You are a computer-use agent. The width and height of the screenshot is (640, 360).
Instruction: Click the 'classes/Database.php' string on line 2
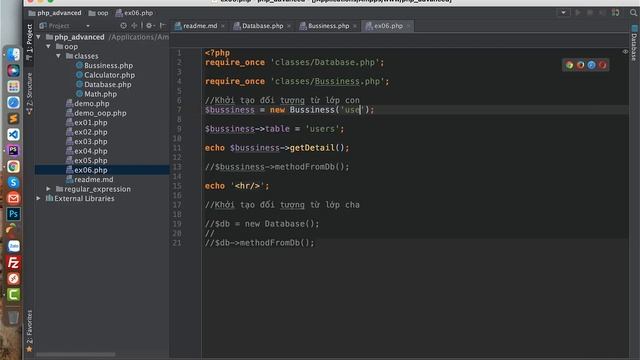[x=324, y=62]
